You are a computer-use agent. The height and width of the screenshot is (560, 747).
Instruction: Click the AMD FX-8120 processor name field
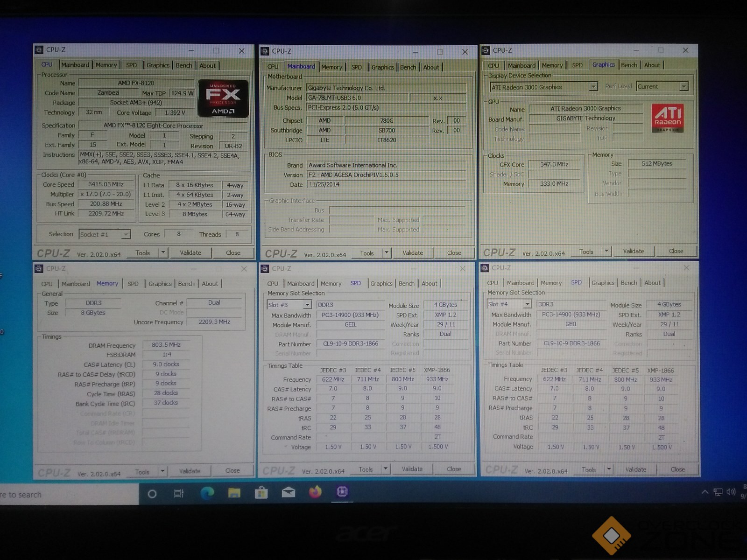point(136,83)
